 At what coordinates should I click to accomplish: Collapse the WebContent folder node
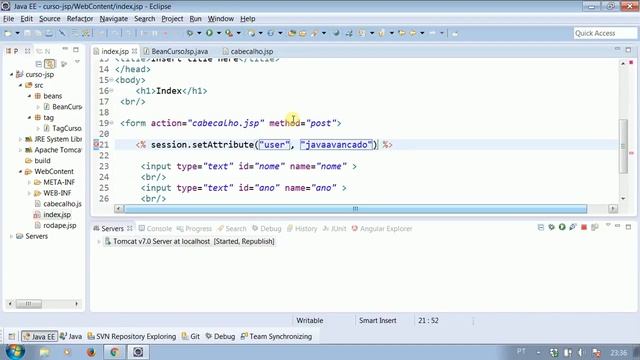point(20,171)
